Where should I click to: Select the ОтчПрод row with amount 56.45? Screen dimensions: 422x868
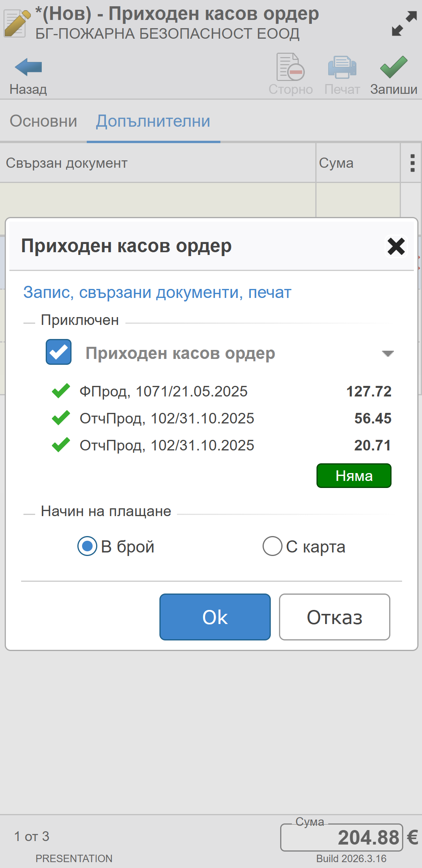pos(167,418)
